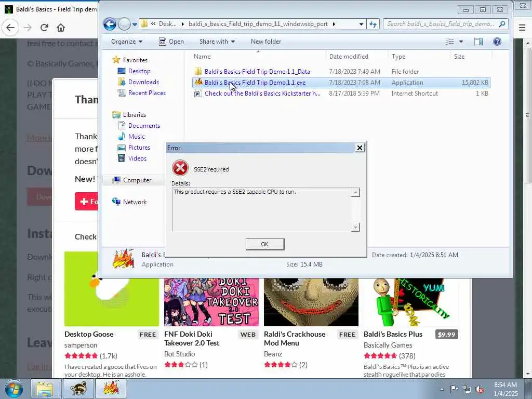Open Raldi's Crackhouse Mod Menu link
This screenshot has height=399, width=532.
(295, 339)
